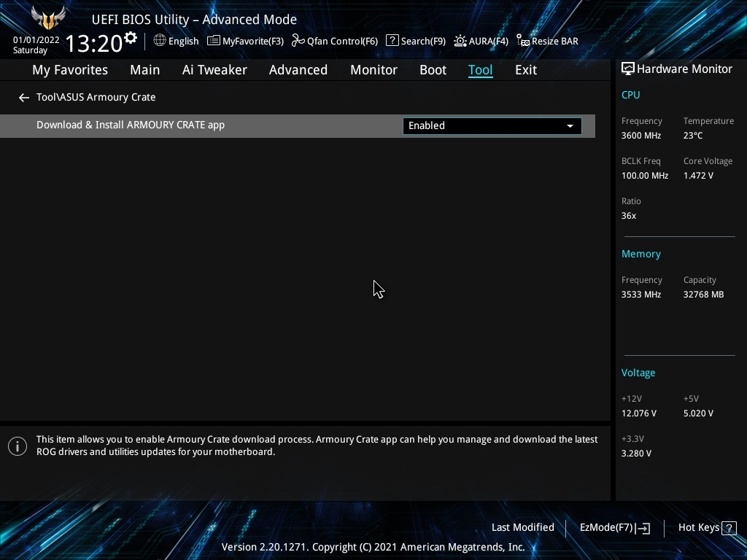Click the 12.076 V value
Viewport: 747px width, 560px height.
click(638, 413)
